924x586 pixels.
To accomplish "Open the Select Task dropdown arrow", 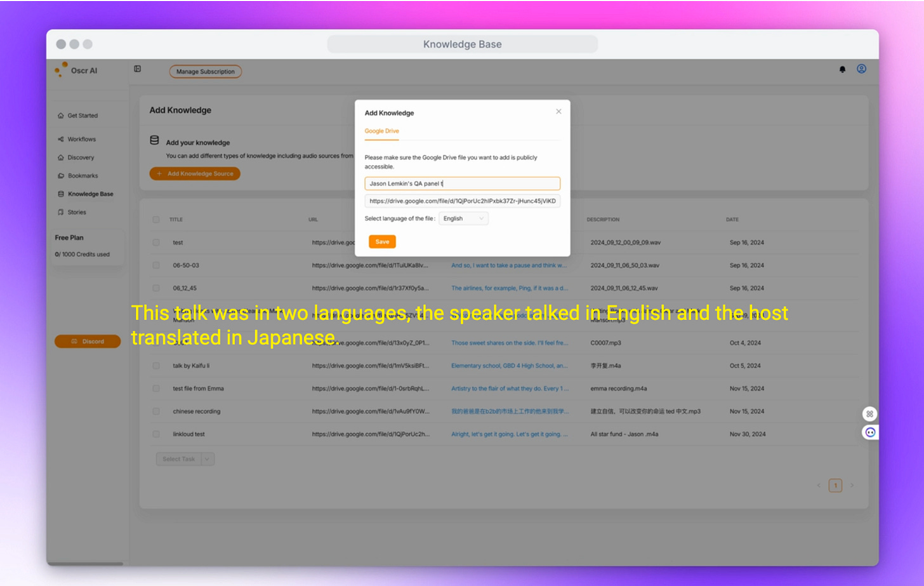I will (x=208, y=459).
